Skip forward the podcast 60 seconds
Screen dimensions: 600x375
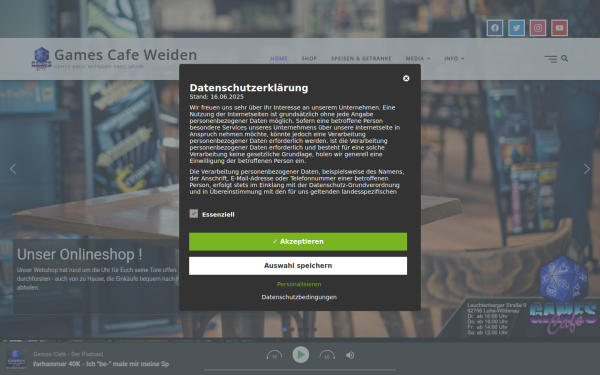(x=327, y=355)
